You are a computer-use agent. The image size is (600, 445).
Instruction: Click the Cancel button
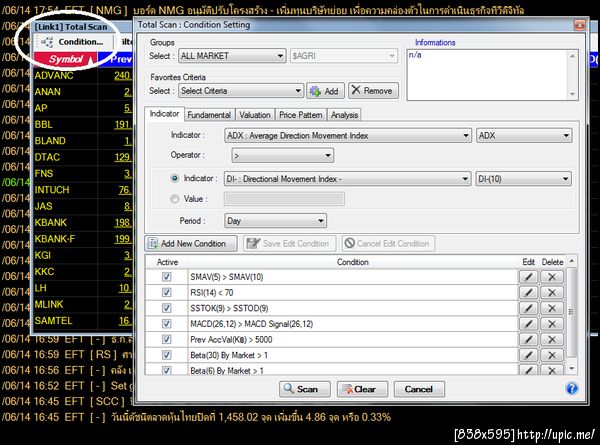click(419, 389)
